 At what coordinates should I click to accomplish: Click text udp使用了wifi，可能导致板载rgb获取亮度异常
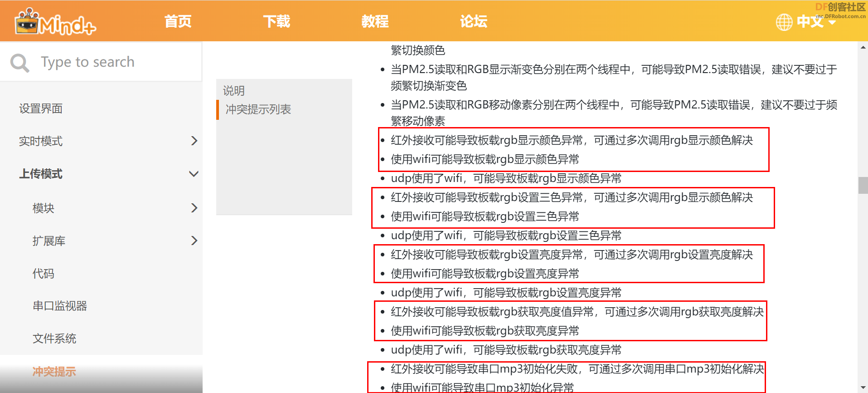tap(506, 350)
